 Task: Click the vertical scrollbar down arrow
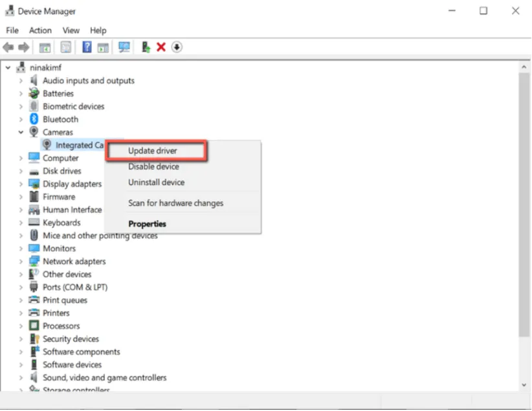[524, 385]
